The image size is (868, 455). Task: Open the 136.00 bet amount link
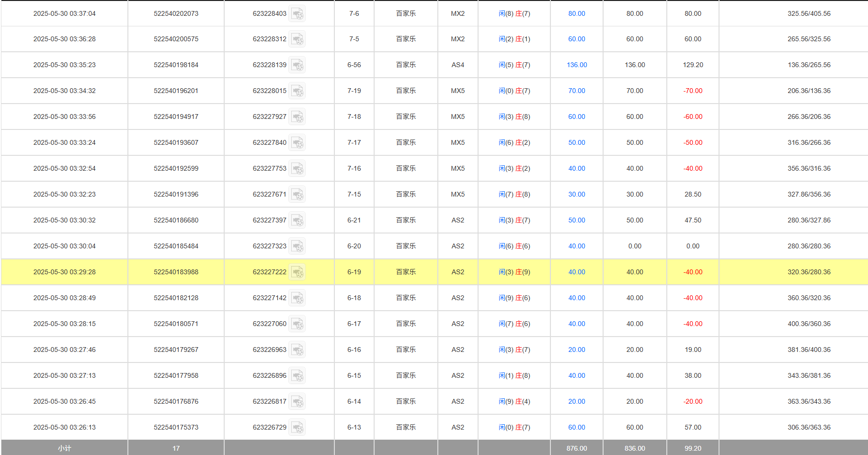click(577, 65)
